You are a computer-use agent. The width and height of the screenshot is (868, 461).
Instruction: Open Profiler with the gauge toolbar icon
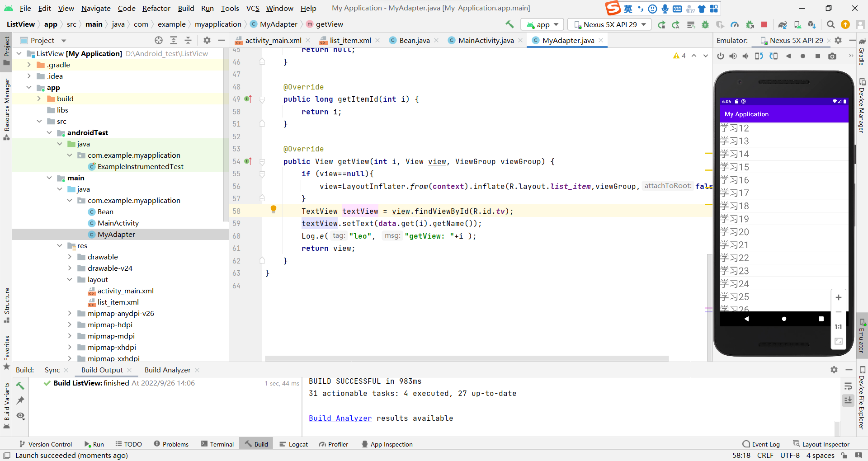pyautogui.click(x=735, y=24)
